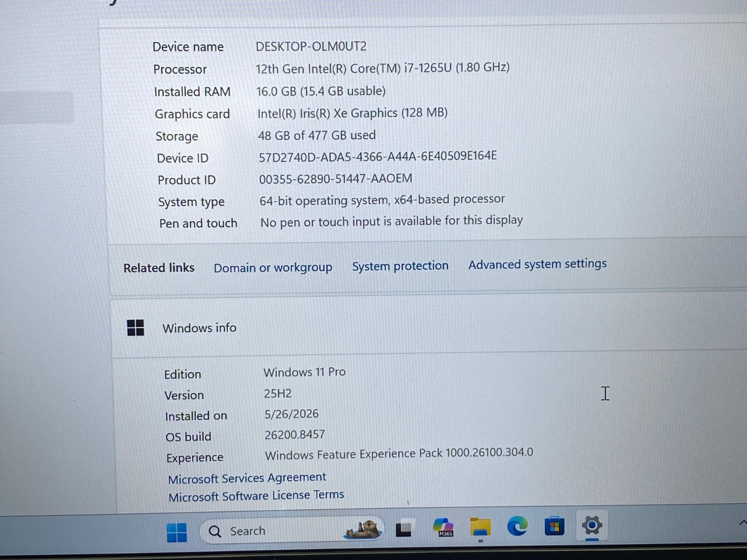Select Product ID 00355-62890-51447-AAOEM
The width and height of the screenshot is (747, 560).
pos(336,179)
